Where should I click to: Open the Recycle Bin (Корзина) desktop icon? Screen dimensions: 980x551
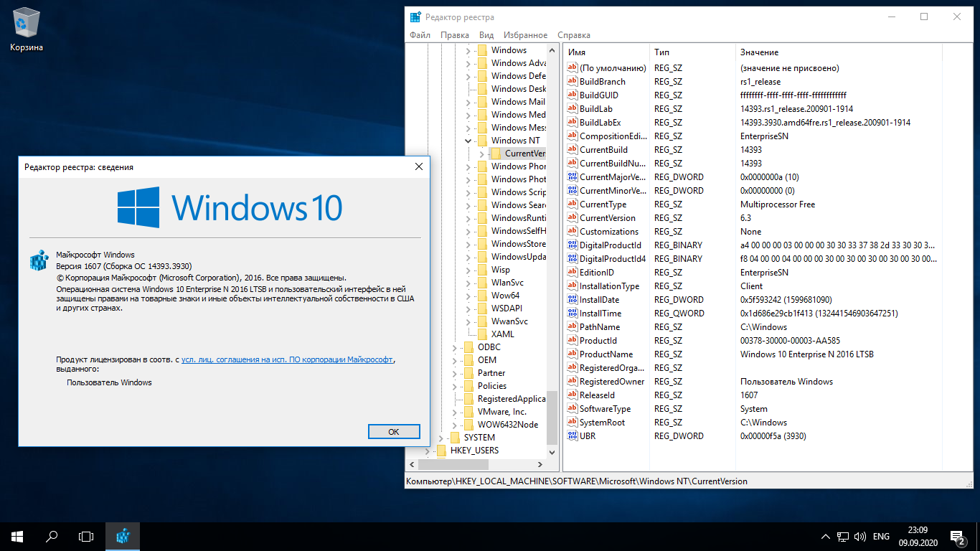coord(27,29)
